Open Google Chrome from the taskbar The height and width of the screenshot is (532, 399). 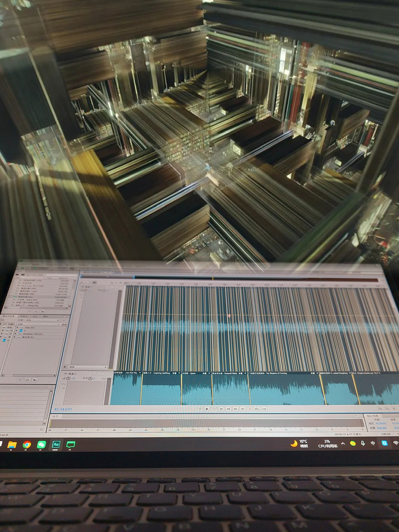[27, 444]
